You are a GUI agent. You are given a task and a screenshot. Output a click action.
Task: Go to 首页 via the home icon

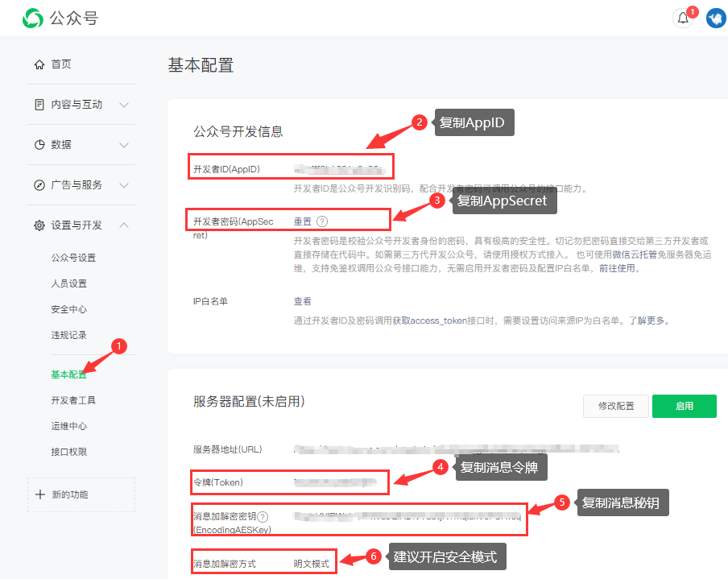coord(39,64)
